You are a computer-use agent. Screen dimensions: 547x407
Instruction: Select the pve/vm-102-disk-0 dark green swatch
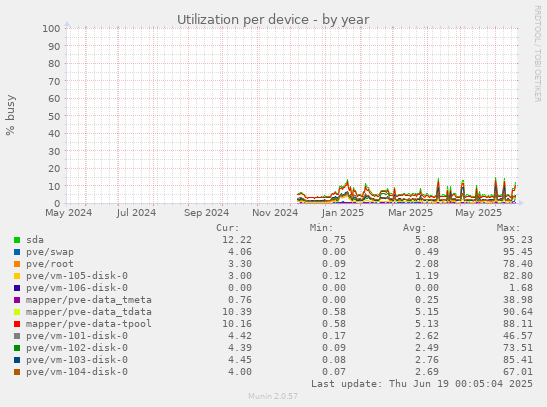[17, 348]
